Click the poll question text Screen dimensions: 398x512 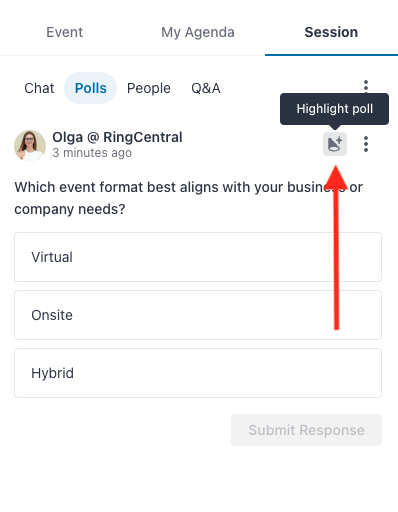(188, 198)
